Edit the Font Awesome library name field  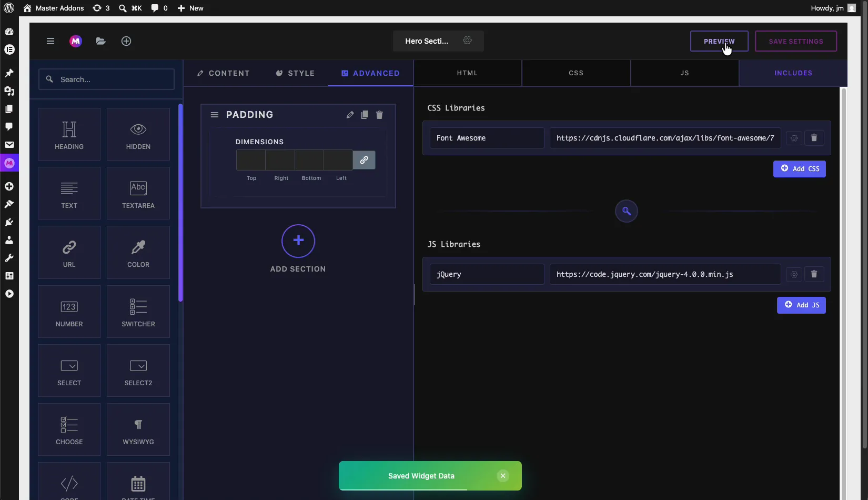pyautogui.click(x=487, y=138)
